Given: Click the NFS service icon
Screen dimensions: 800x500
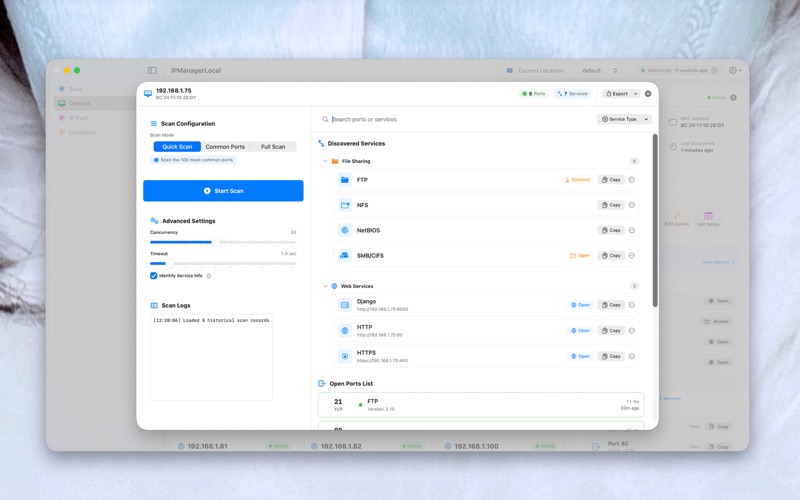Looking at the screenshot, I should click(x=345, y=205).
